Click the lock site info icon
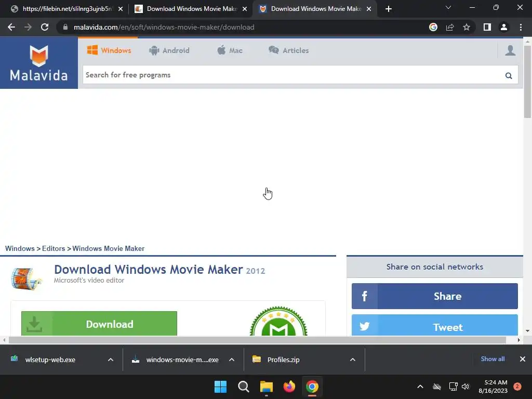This screenshot has width=532, height=399. tap(65, 27)
